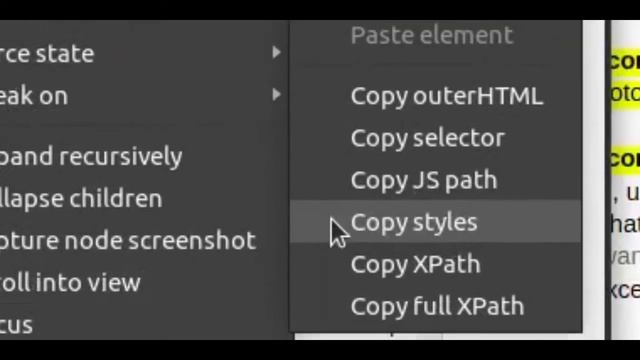Expand the Break on submenu arrow

pyautogui.click(x=276, y=95)
